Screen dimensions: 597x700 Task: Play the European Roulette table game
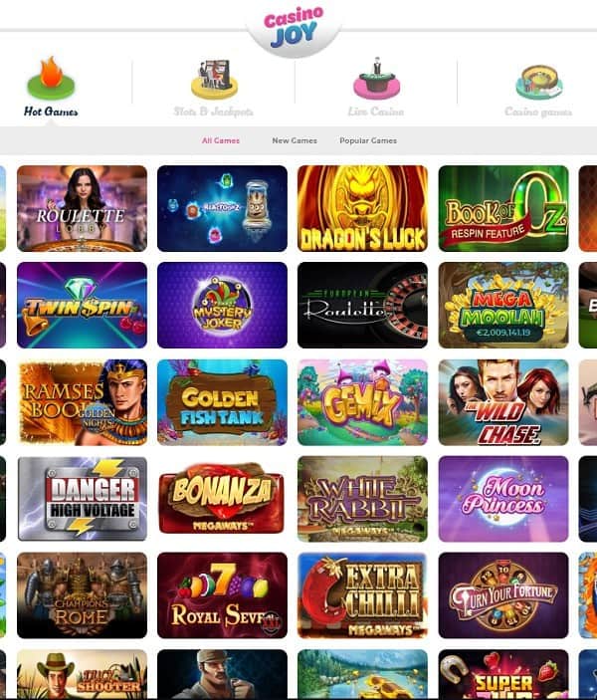point(362,306)
